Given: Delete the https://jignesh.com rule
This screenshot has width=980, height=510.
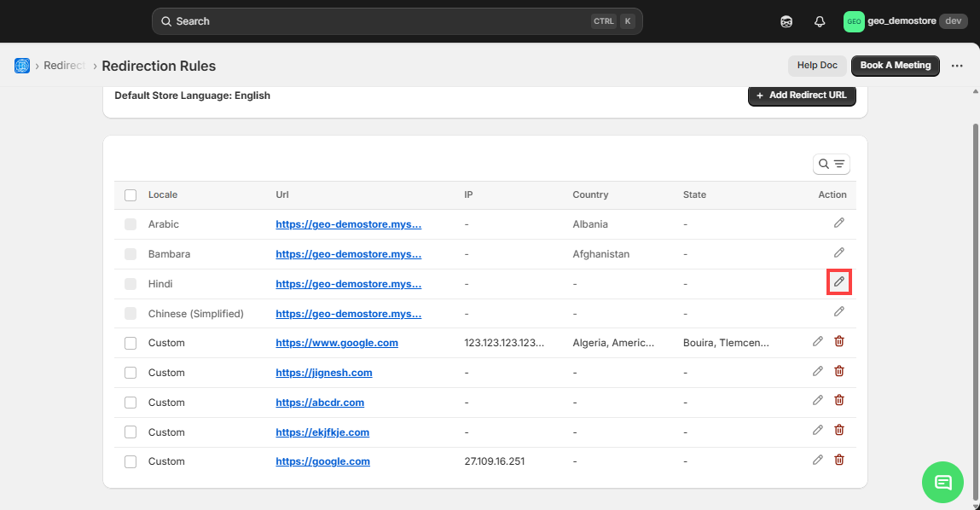Looking at the screenshot, I should 839,372.
